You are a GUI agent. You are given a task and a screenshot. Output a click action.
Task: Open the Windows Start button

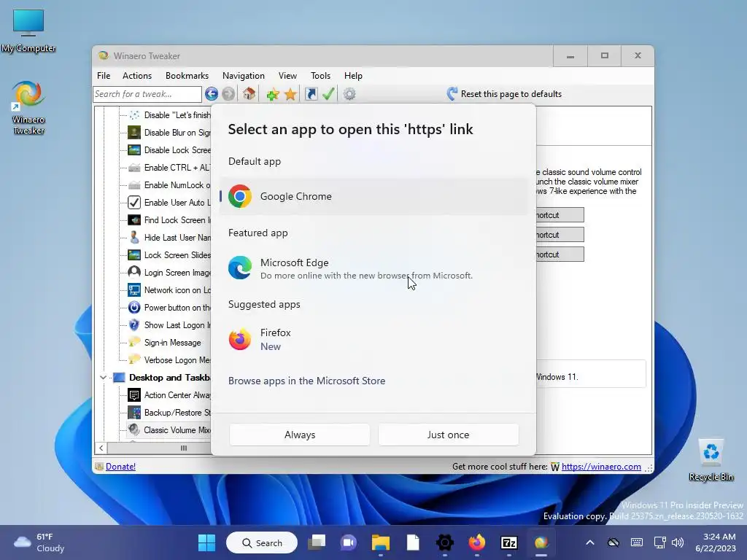(206, 542)
